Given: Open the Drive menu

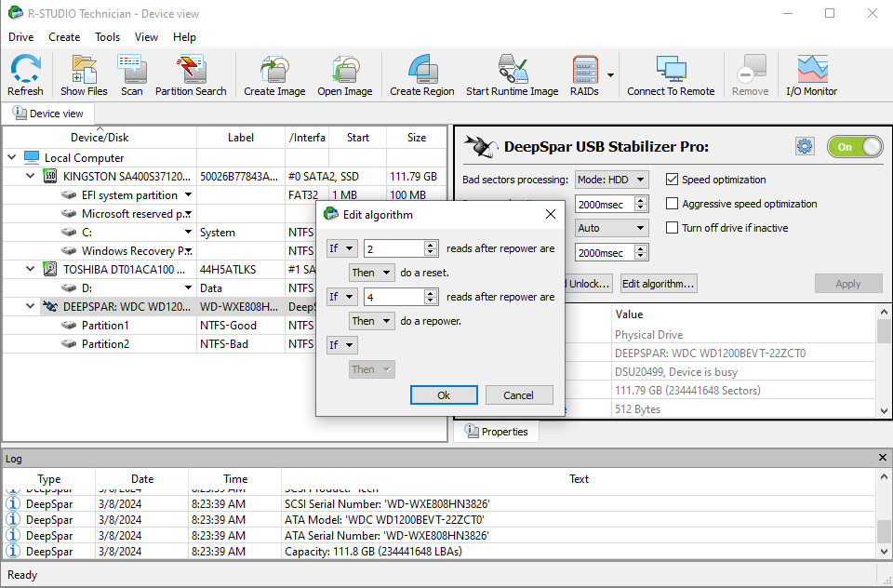Looking at the screenshot, I should tap(21, 37).
